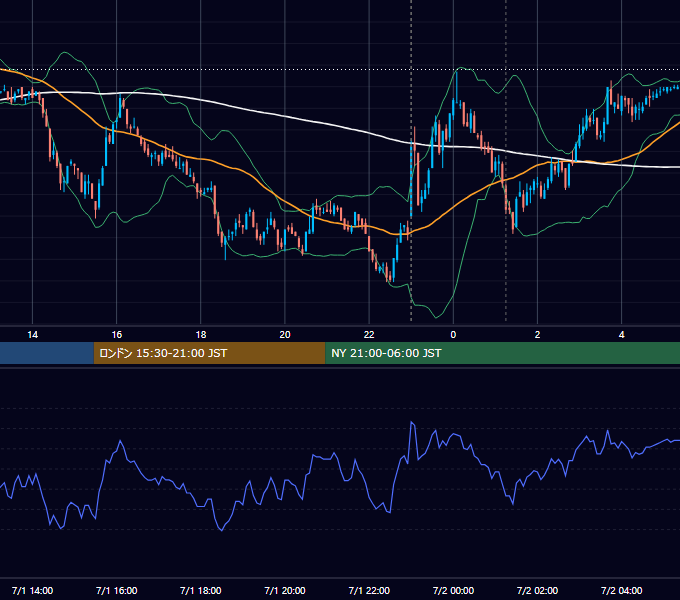Click the blue session bar before London
The width and height of the screenshot is (680, 600).
tap(47, 353)
